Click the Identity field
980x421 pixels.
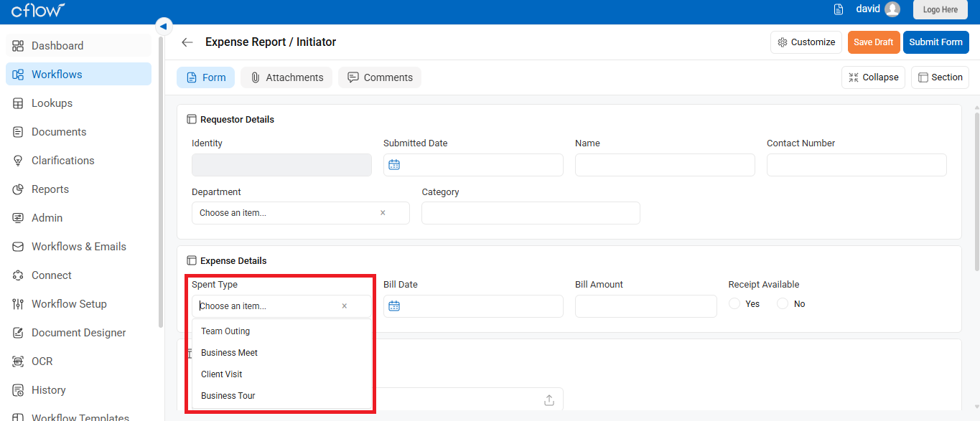coord(281,165)
